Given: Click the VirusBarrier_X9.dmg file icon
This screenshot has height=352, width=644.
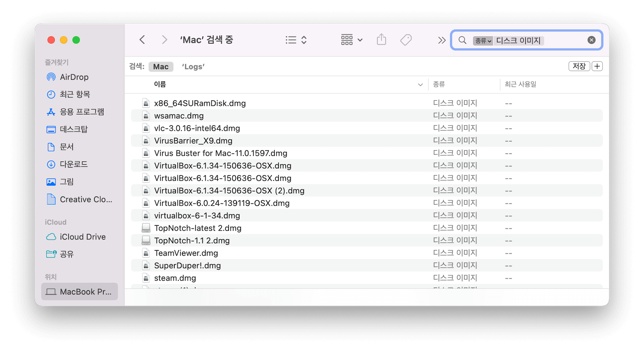Looking at the screenshot, I should click(x=146, y=141).
